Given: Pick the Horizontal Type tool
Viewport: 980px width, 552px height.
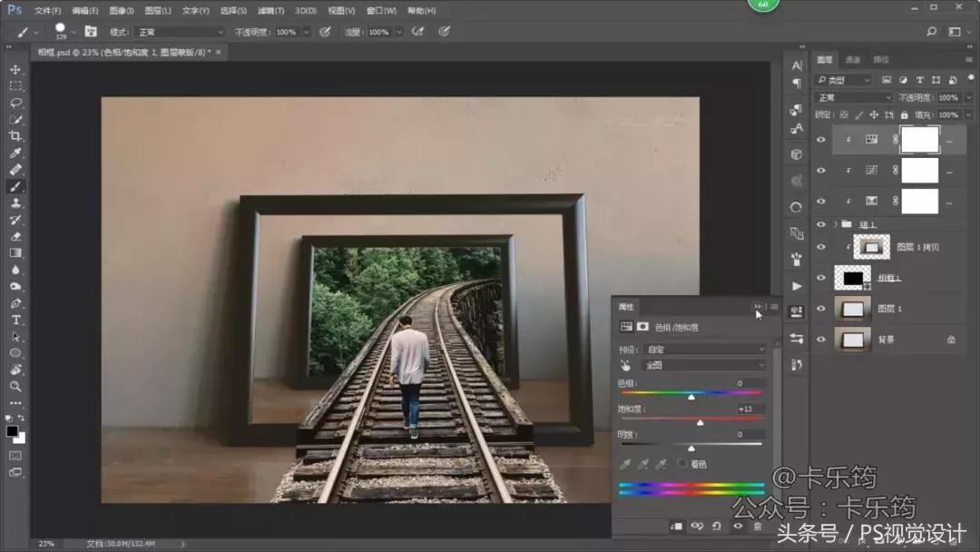Looking at the screenshot, I should (x=15, y=320).
